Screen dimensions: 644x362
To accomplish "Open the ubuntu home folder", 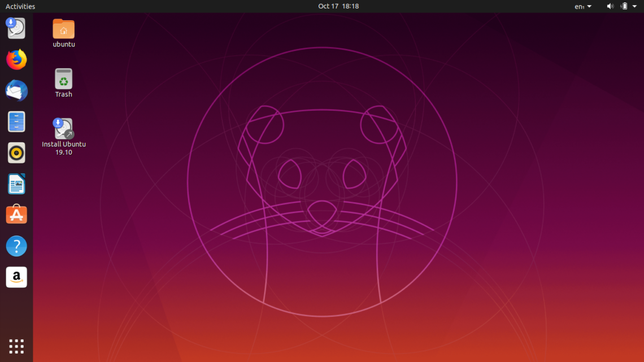I will 63,28.
